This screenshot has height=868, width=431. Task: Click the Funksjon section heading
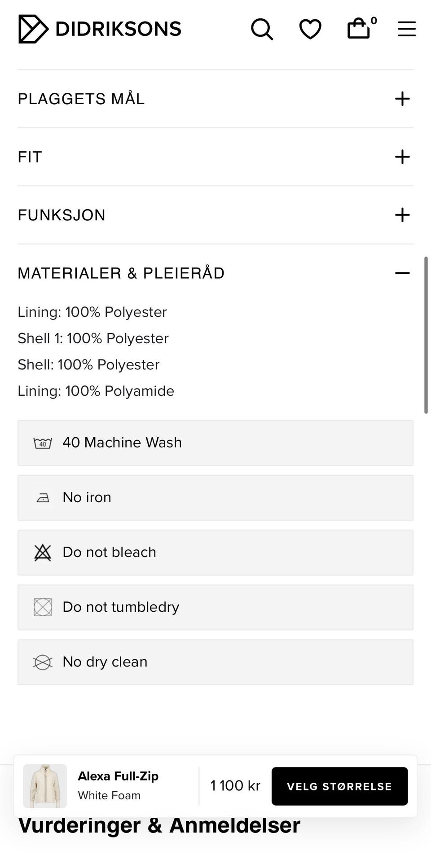(62, 215)
